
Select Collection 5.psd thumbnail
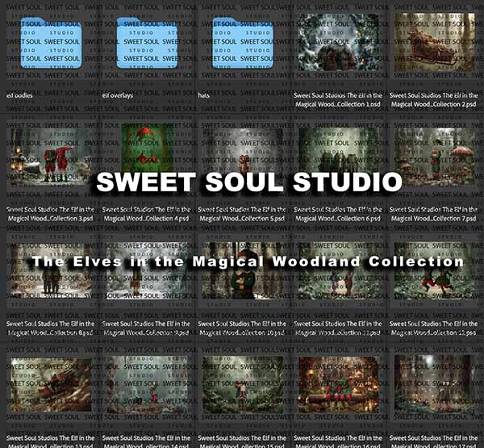click(243, 157)
